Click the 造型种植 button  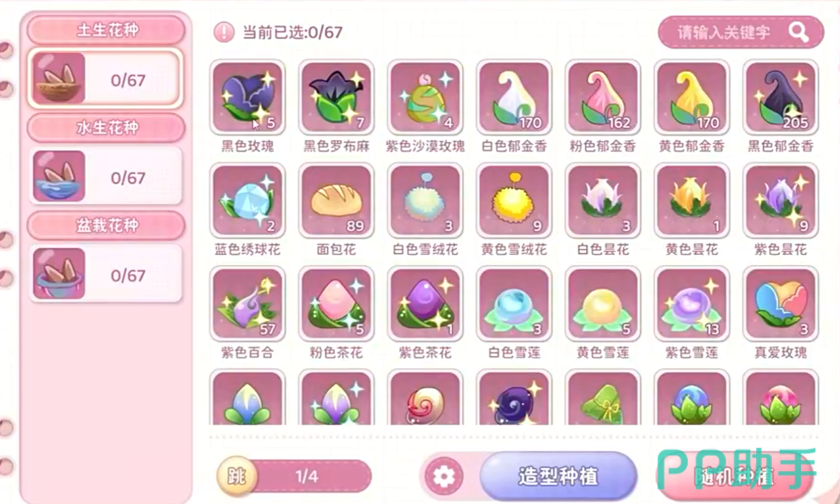558,476
